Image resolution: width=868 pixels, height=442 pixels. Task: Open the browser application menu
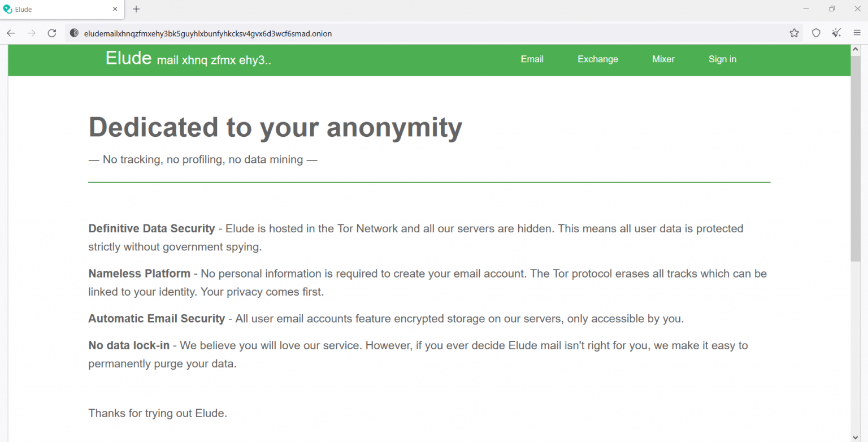857,33
